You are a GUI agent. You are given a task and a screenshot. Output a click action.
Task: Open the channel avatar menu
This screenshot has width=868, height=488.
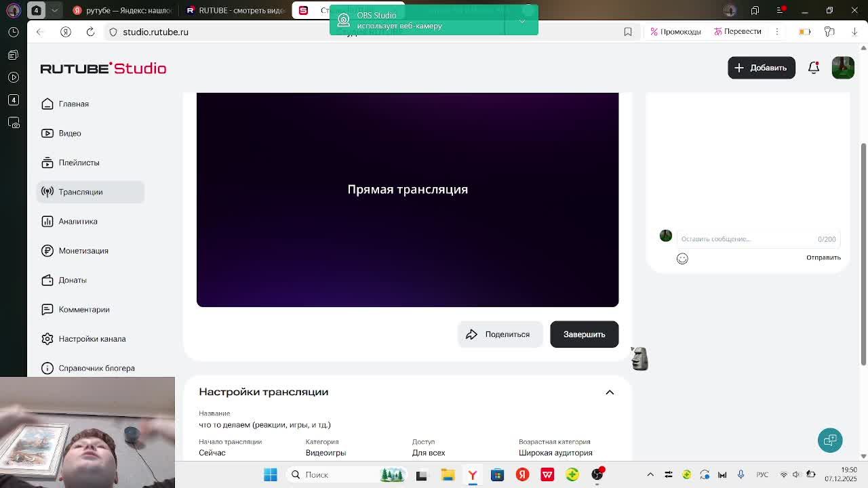coord(843,68)
